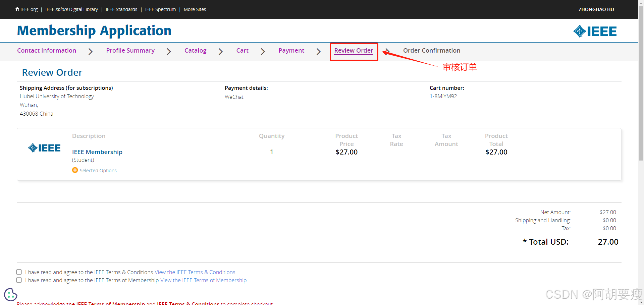Go to Cart step
The height and width of the screenshot is (305, 644).
[x=242, y=50]
